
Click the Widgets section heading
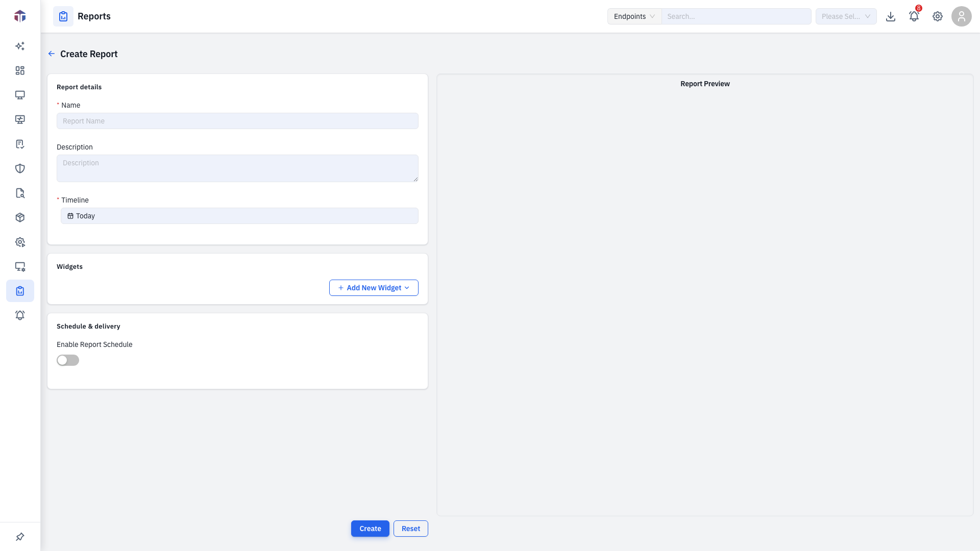69,266
